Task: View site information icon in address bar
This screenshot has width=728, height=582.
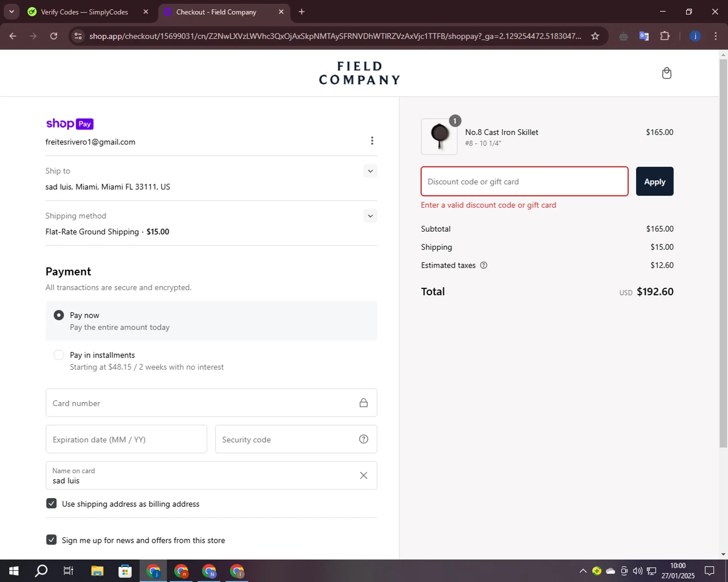Action: 78,36
